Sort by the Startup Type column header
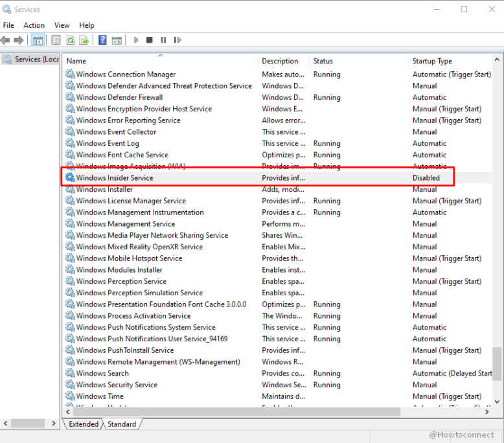 point(450,61)
